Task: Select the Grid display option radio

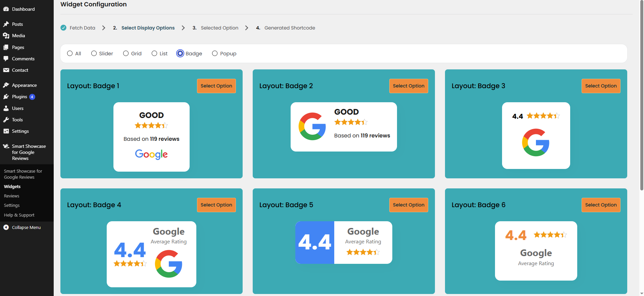Action: [126, 53]
